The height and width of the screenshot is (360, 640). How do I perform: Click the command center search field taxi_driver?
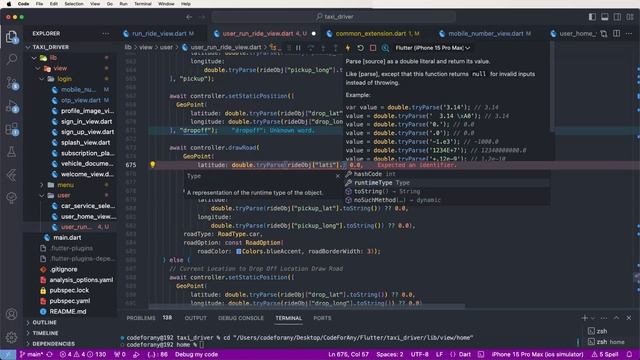point(334,17)
